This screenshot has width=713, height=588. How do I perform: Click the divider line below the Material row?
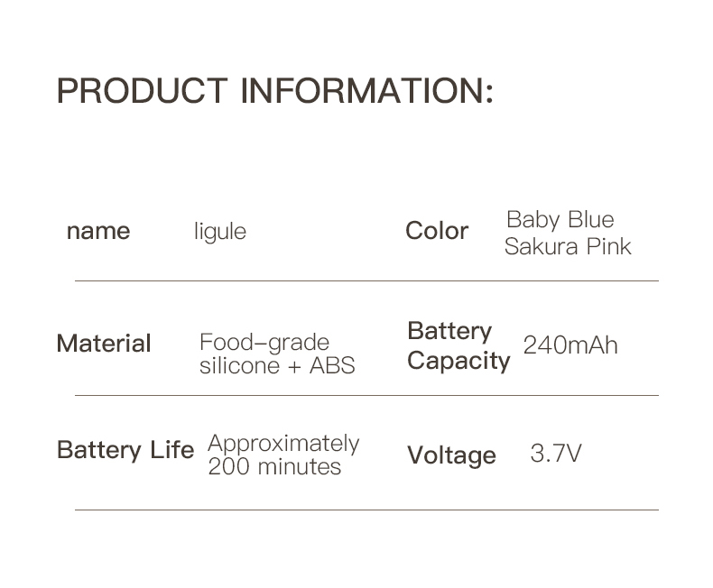(366, 396)
